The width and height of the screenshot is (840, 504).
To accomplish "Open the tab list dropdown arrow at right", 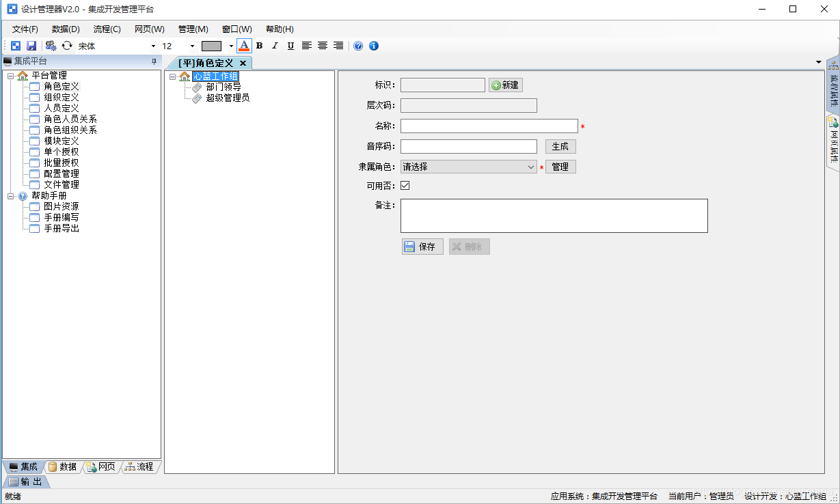I will (819, 62).
